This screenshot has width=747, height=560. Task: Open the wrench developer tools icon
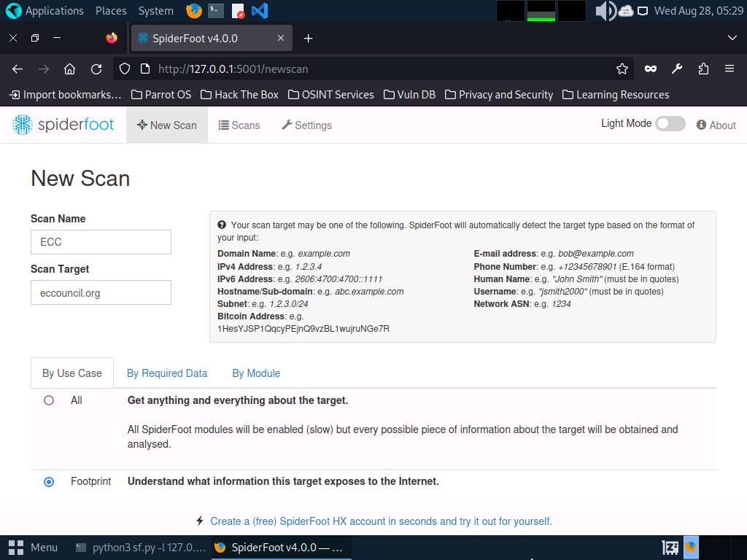click(677, 69)
